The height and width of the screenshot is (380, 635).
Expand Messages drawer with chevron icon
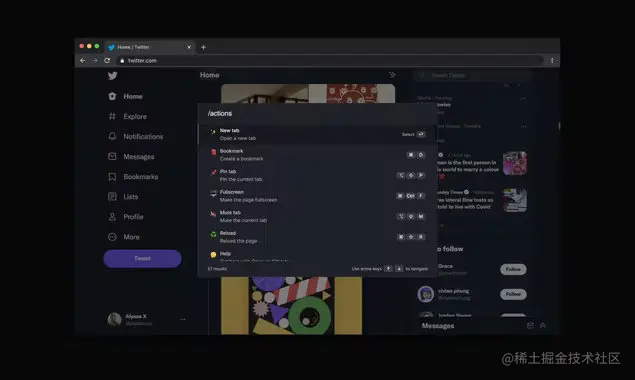pyautogui.click(x=543, y=325)
